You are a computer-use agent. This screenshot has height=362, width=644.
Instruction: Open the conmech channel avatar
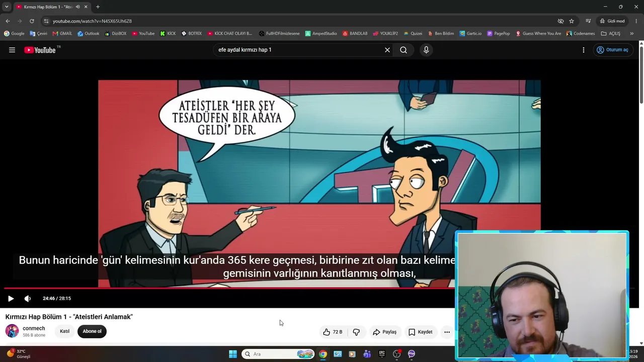click(x=12, y=331)
